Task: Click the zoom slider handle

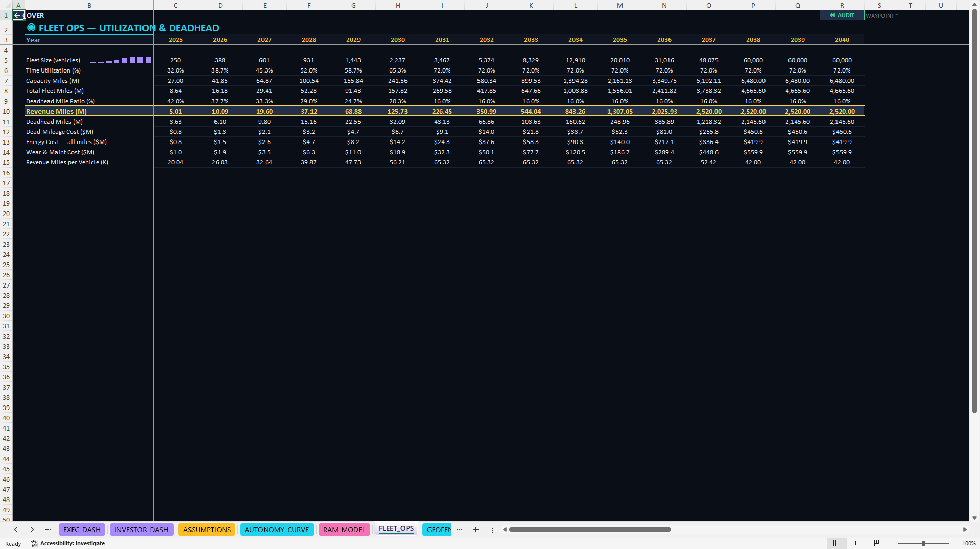Action: point(923,543)
